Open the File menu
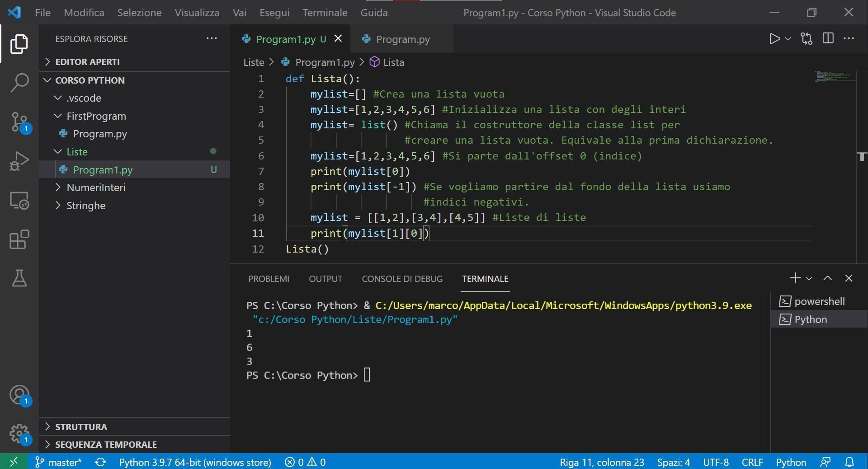The width and height of the screenshot is (868, 469). [43, 13]
